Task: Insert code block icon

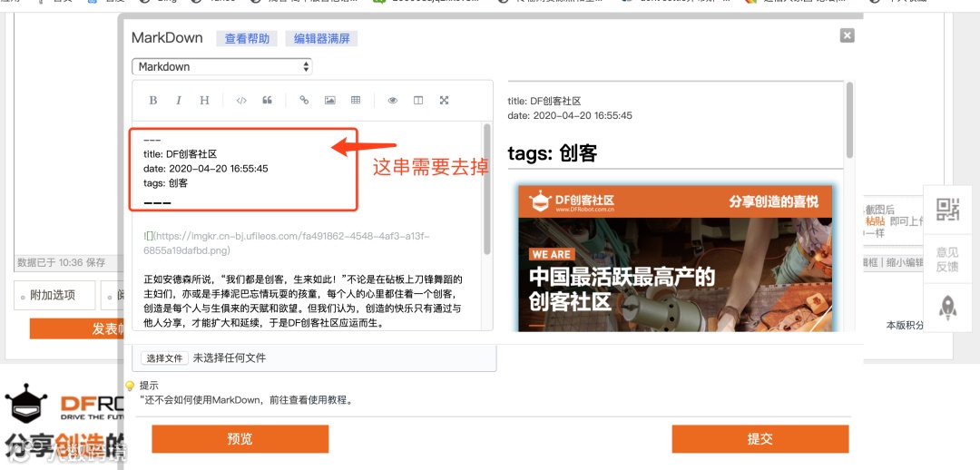Action: pos(241,101)
